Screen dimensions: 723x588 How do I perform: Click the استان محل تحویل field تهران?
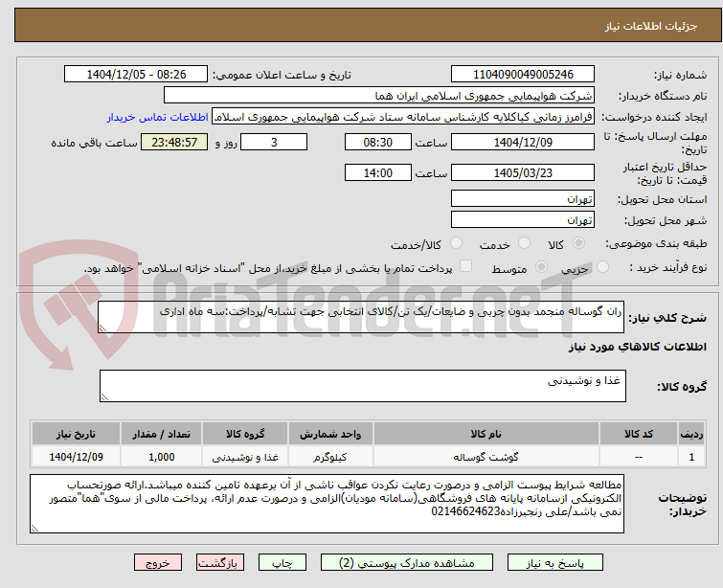(x=523, y=198)
